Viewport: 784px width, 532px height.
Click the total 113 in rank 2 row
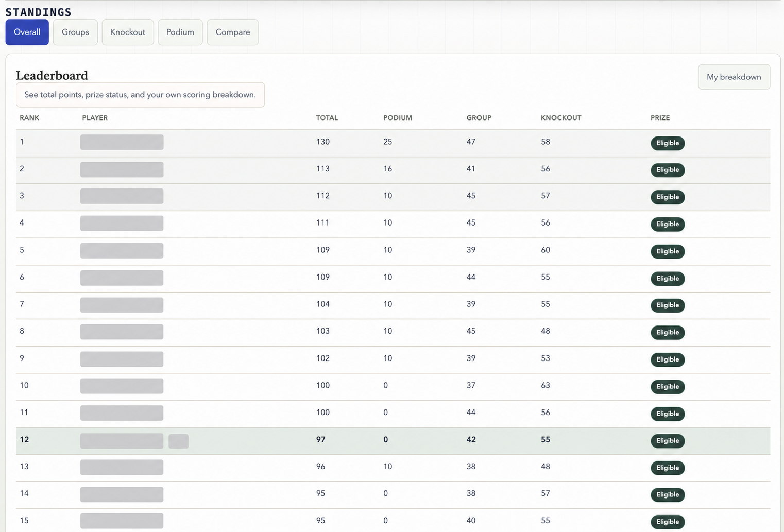(323, 169)
